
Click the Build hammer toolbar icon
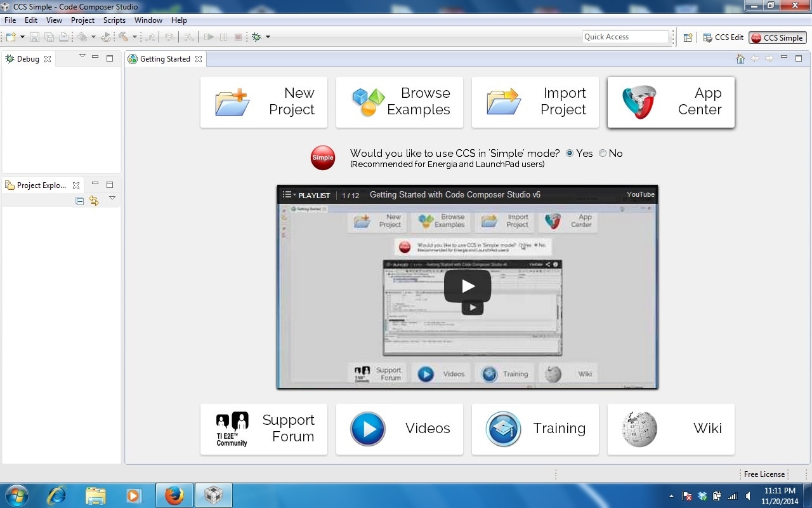[x=123, y=37]
